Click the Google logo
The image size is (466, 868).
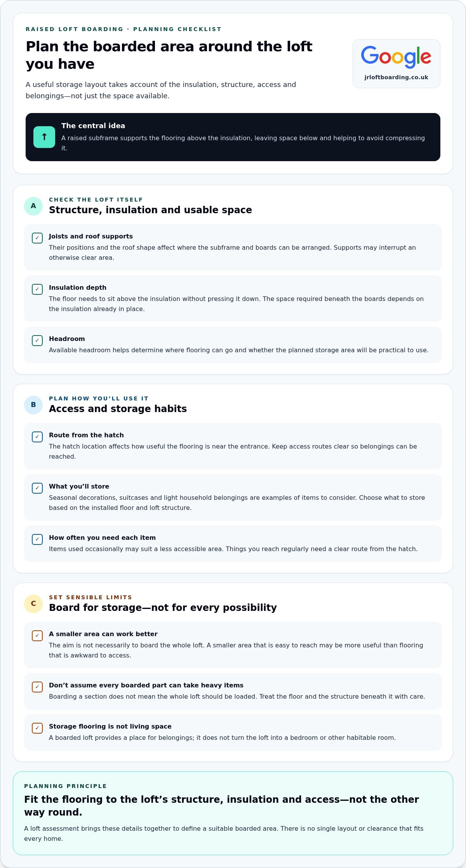pyautogui.click(x=396, y=57)
